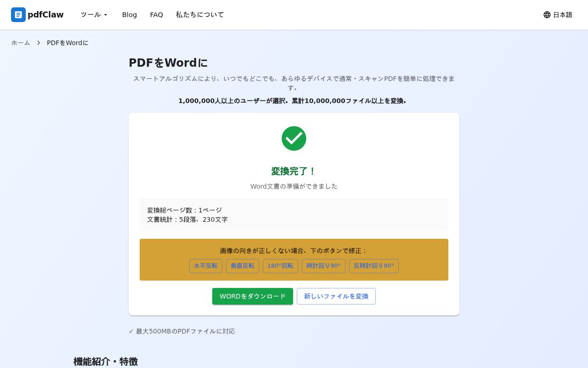Open the 日本語 language selector
Image resolution: width=588 pixels, height=368 pixels.
click(x=558, y=15)
